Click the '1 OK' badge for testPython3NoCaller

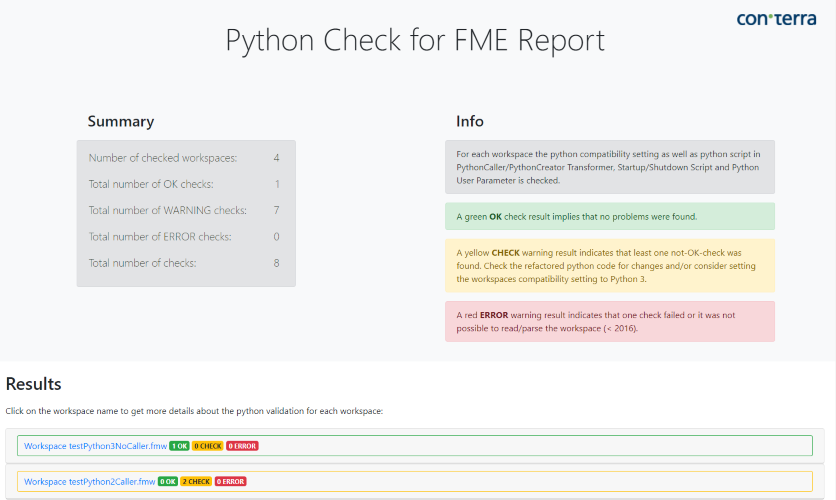pyautogui.click(x=179, y=446)
